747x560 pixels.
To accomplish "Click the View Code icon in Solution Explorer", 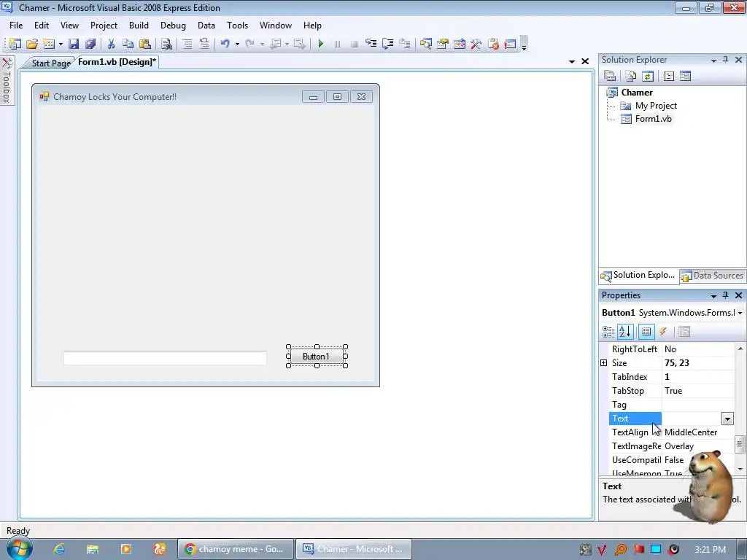I will click(669, 76).
